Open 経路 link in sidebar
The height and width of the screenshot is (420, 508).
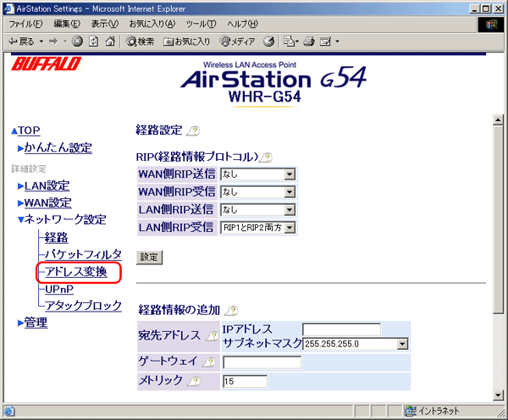pos(57,238)
